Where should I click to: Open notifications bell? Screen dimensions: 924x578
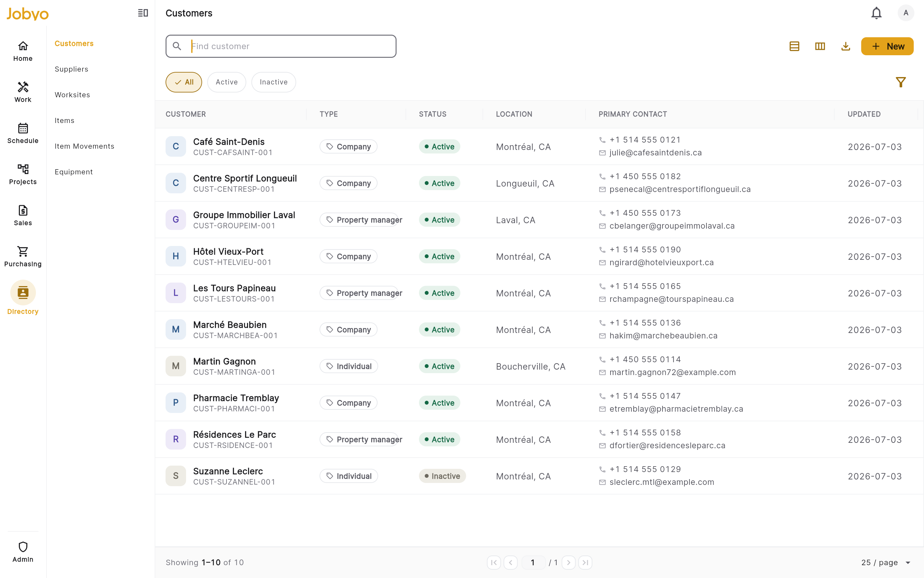876,13
